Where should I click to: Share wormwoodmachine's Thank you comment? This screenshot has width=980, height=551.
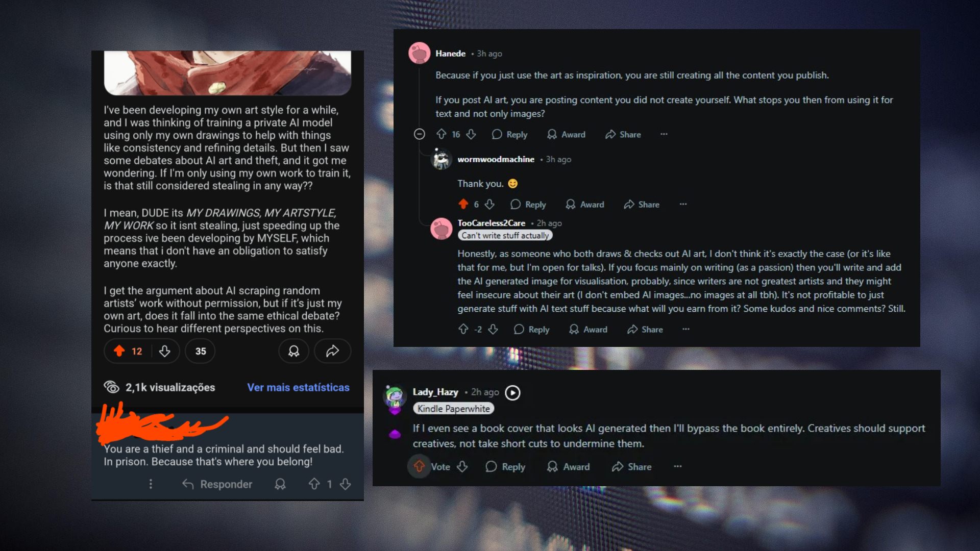pos(642,204)
